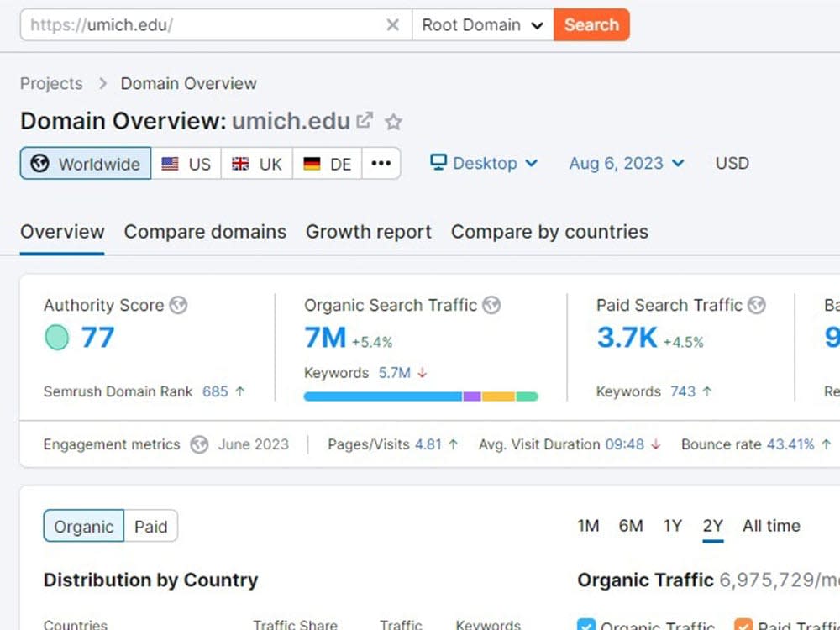The image size is (840, 630).
Task: Click the globe icon beside Authority Score
Action: click(x=178, y=305)
